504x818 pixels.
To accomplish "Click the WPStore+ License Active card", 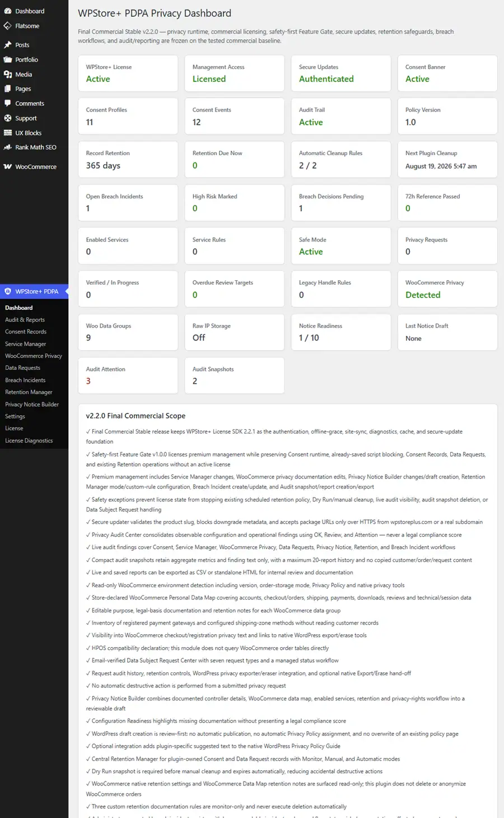I will point(128,73).
